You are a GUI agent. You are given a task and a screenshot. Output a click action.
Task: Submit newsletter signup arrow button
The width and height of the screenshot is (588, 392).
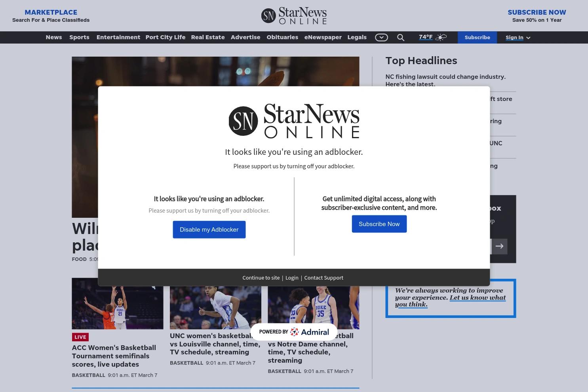pyautogui.click(x=499, y=246)
